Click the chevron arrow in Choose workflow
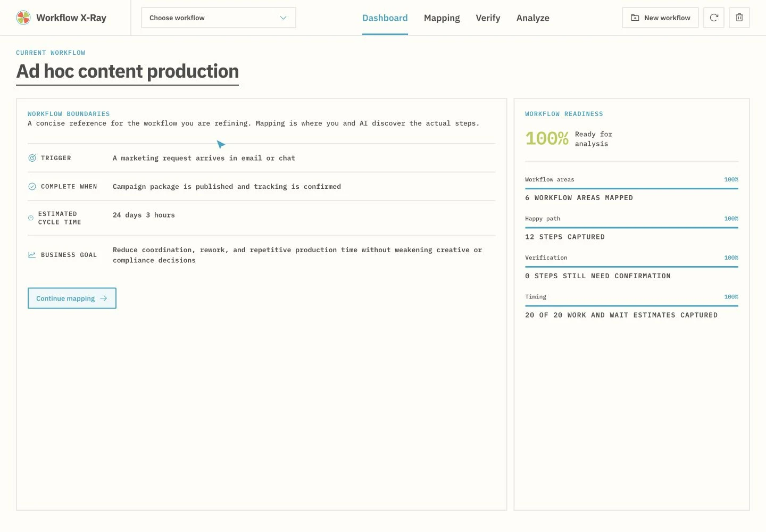This screenshot has height=532, width=766. [x=283, y=18]
